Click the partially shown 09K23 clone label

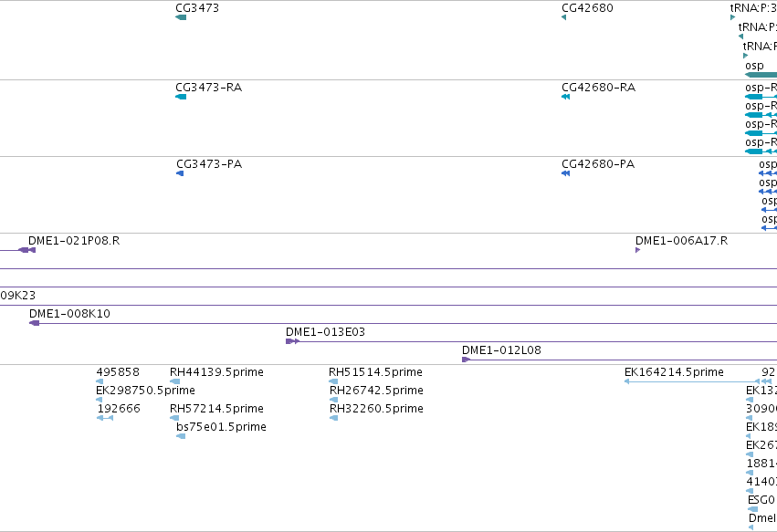click(18, 296)
